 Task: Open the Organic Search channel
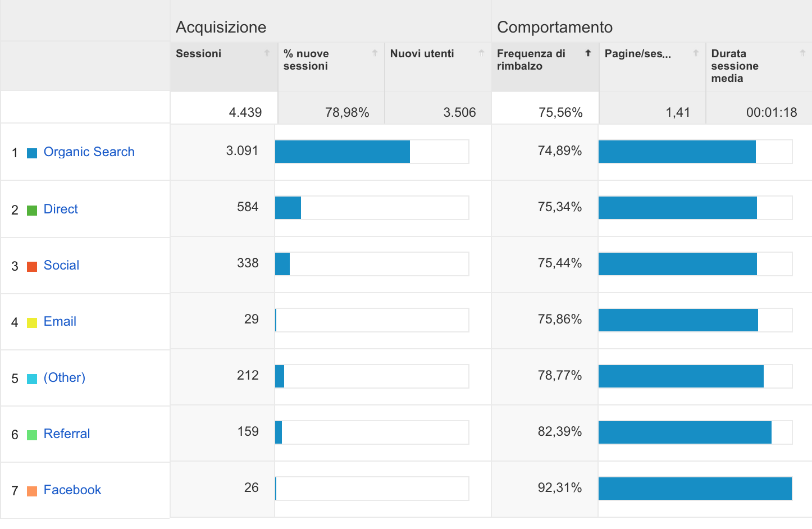pyautogui.click(x=89, y=152)
